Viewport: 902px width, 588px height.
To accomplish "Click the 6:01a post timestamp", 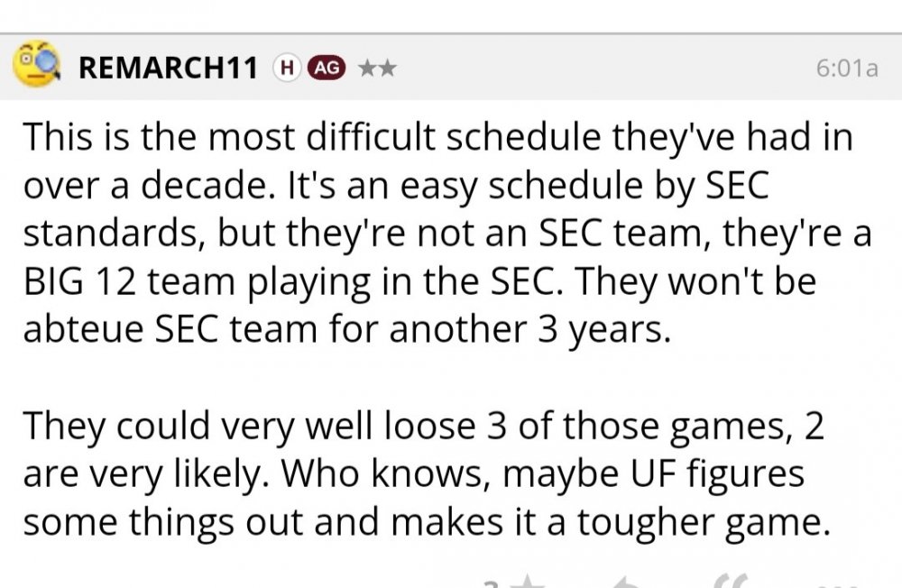I will [x=846, y=69].
